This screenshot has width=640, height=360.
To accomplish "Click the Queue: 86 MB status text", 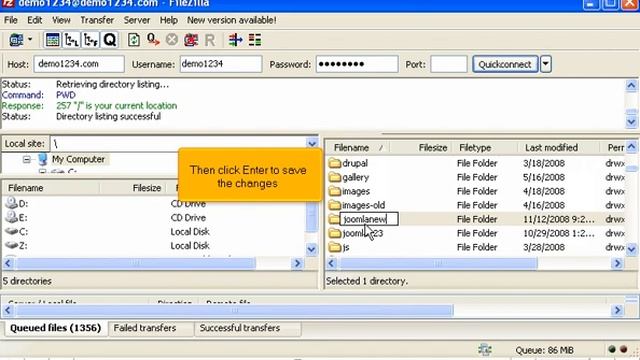I will click(544, 350).
